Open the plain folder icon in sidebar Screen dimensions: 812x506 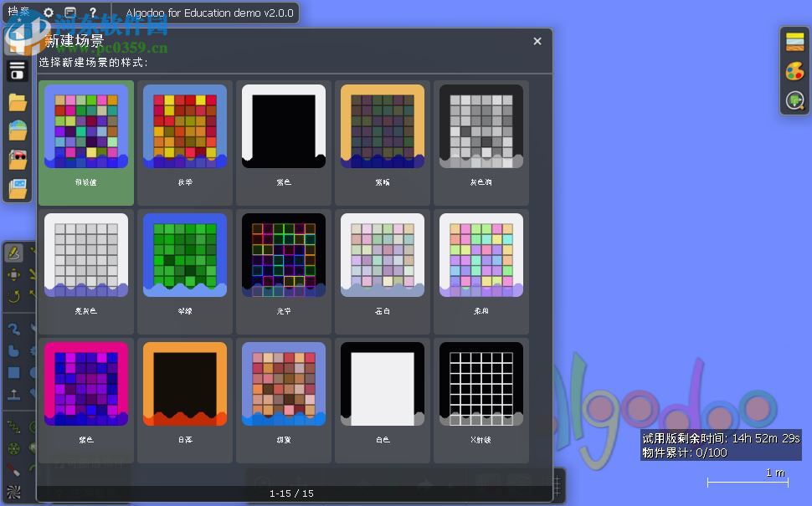point(18,102)
